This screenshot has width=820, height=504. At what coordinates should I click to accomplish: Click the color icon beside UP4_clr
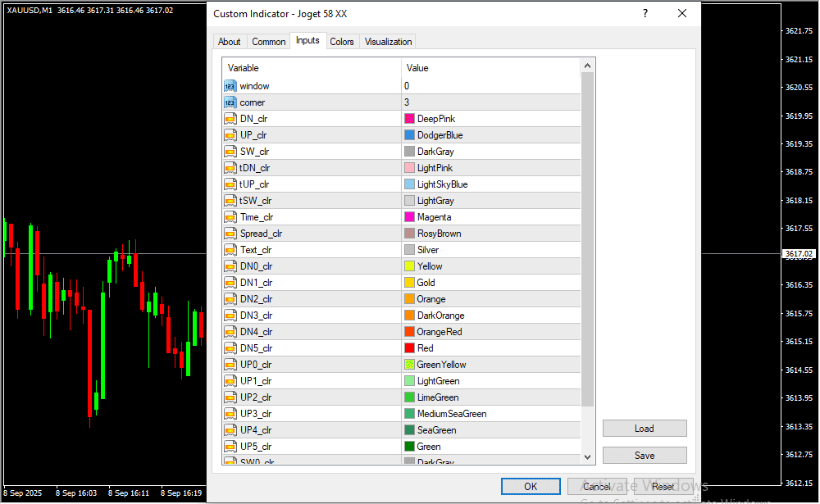pyautogui.click(x=230, y=430)
